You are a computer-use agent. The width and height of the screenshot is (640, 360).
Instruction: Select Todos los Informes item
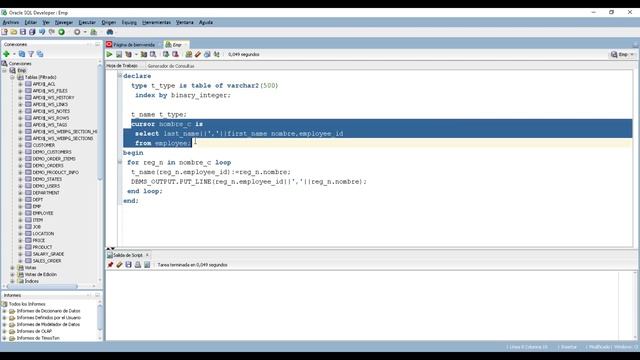tap(27, 304)
